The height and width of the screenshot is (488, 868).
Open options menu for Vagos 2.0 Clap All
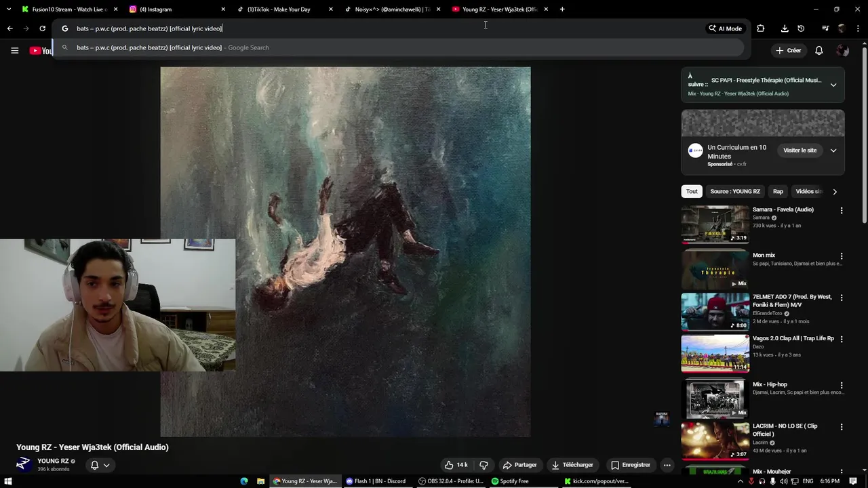tap(842, 339)
